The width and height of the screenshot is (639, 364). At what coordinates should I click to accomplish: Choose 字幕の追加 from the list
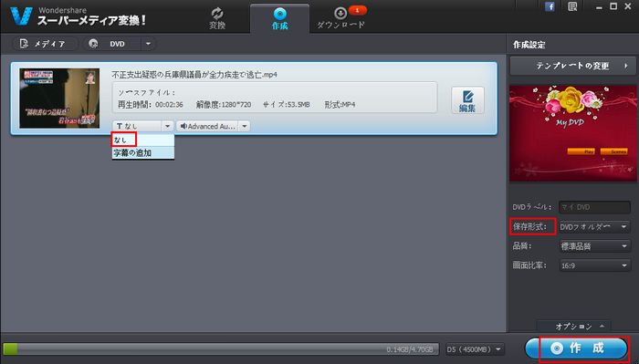[143, 153]
